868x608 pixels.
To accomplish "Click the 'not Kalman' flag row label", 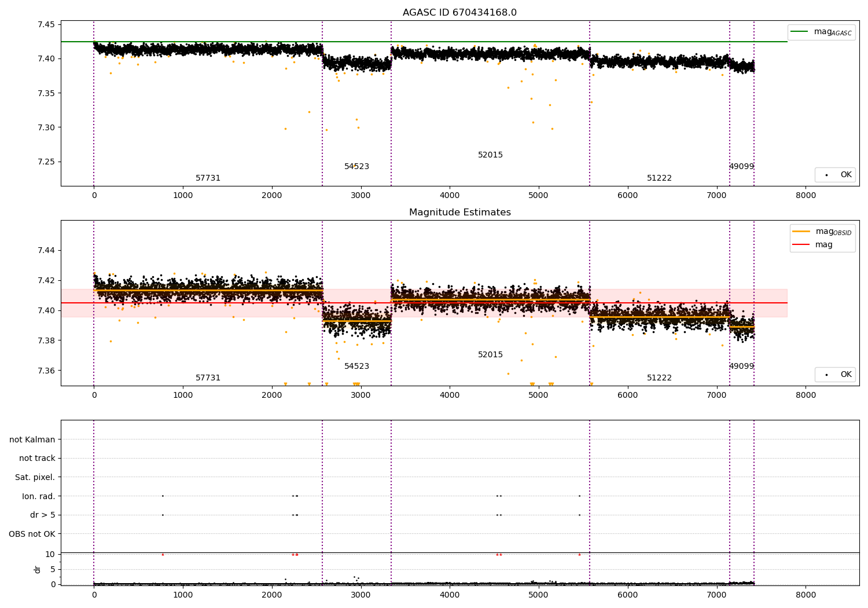I will tap(32, 439).
